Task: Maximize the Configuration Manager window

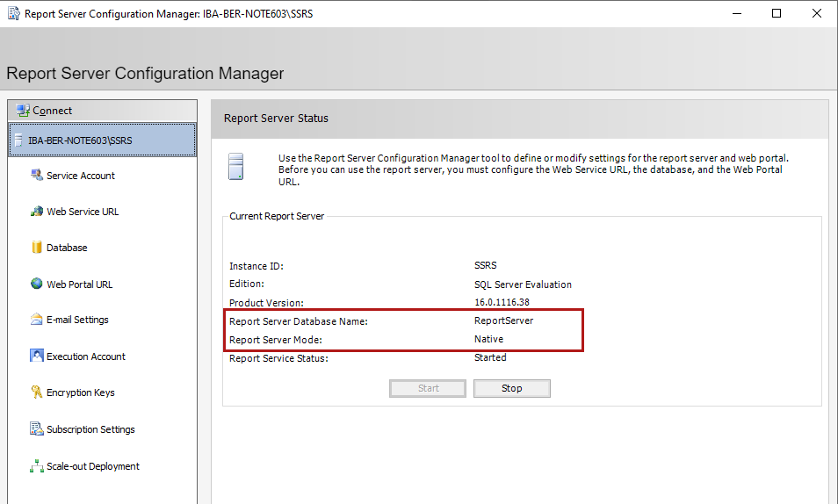Action: (777, 13)
